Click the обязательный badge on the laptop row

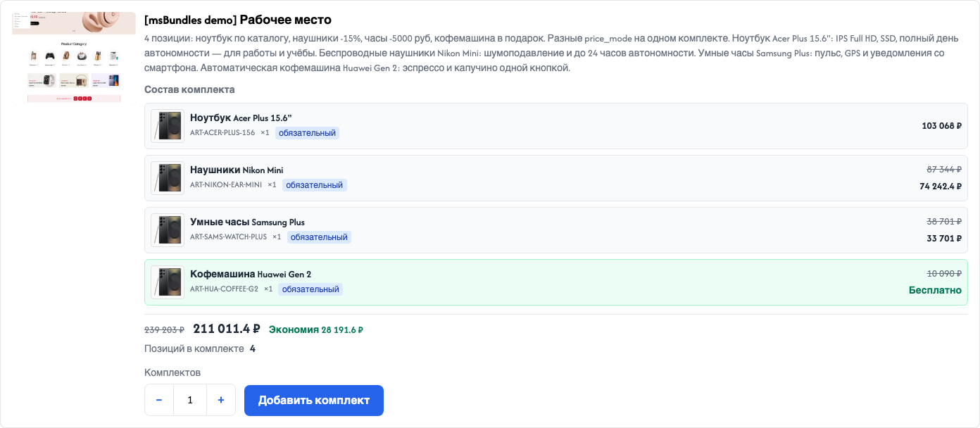[x=307, y=132]
